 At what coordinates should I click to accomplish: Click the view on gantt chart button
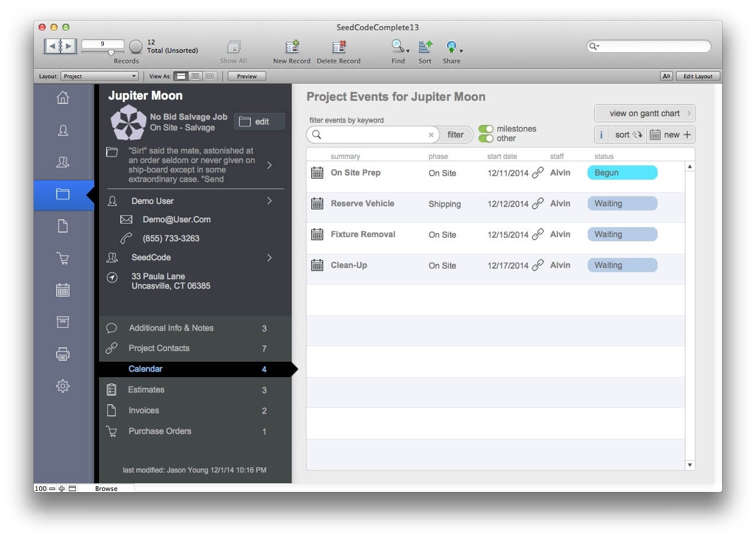pyautogui.click(x=645, y=113)
